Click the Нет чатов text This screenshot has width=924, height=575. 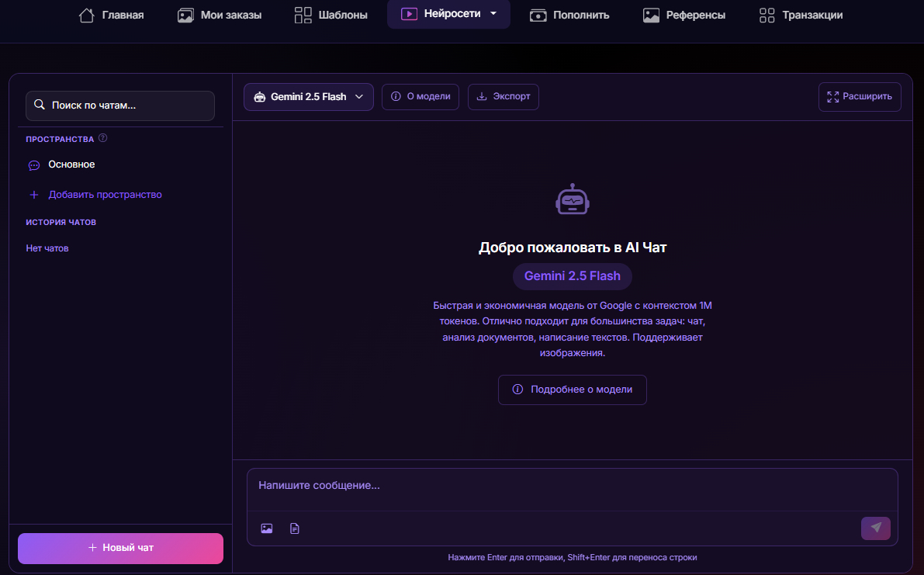pyautogui.click(x=47, y=248)
